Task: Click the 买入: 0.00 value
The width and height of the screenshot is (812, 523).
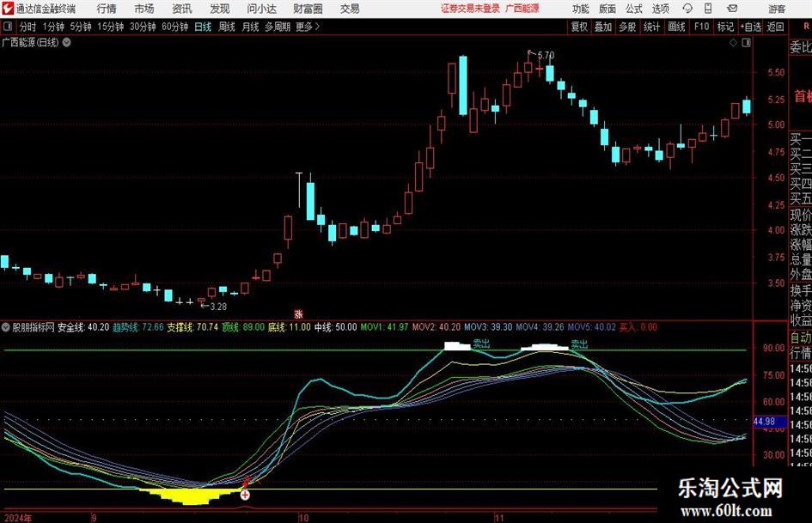Action: (x=638, y=327)
